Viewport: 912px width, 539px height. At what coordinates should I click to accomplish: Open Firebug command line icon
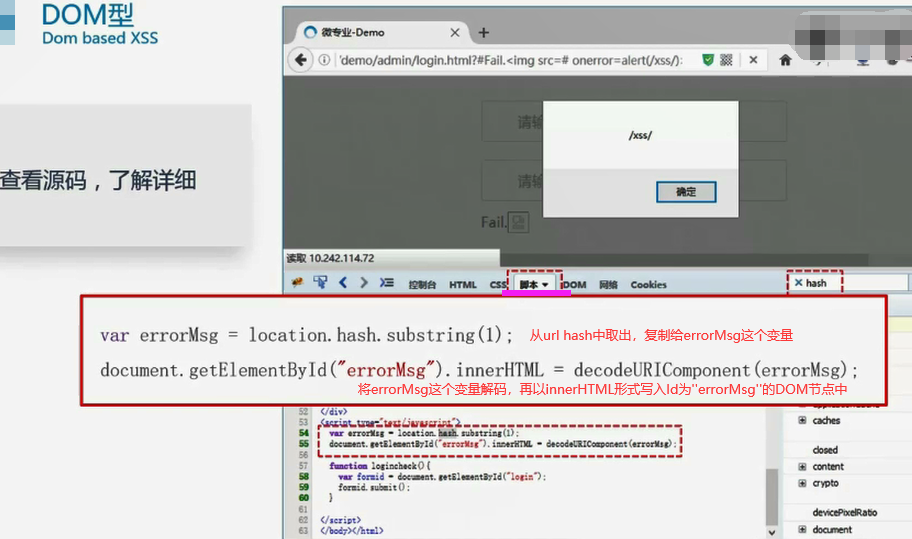387,283
